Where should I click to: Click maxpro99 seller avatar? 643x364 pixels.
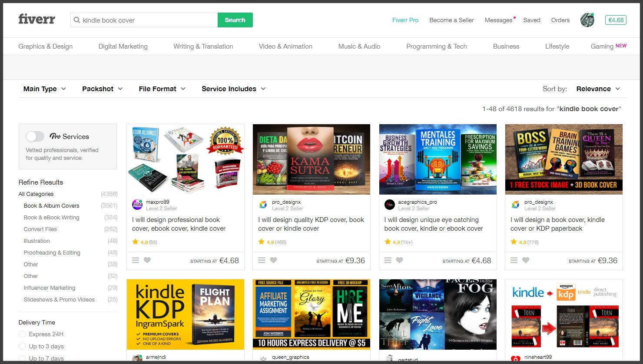[137, 205]
